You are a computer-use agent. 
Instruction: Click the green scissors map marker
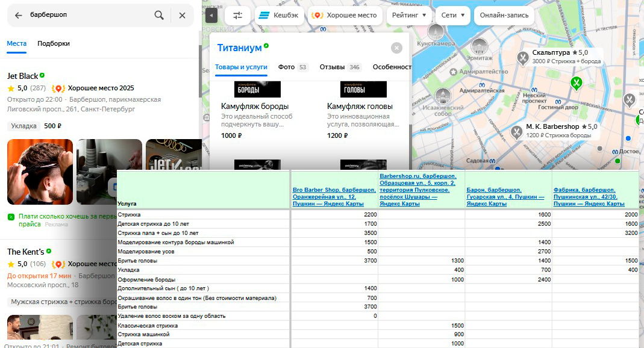coord(577,82)
